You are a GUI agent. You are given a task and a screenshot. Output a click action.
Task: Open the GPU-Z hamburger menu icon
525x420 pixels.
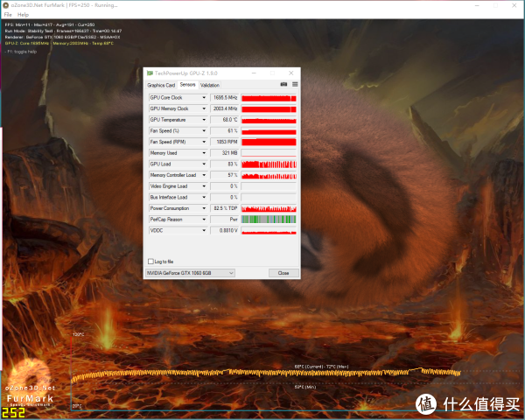tap(295, 84)
